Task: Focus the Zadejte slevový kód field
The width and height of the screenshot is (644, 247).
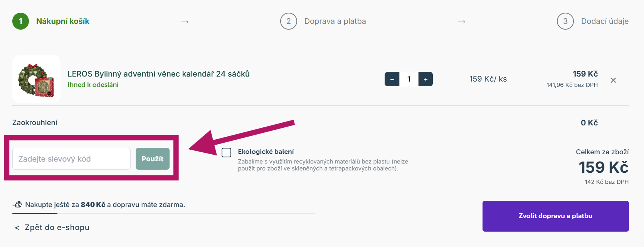Action: click(x=71, y=159)
